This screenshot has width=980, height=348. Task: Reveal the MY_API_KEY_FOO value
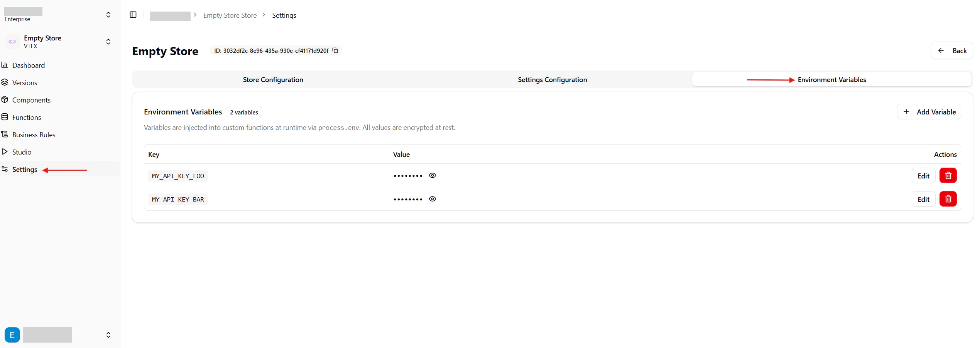point(433,175)
